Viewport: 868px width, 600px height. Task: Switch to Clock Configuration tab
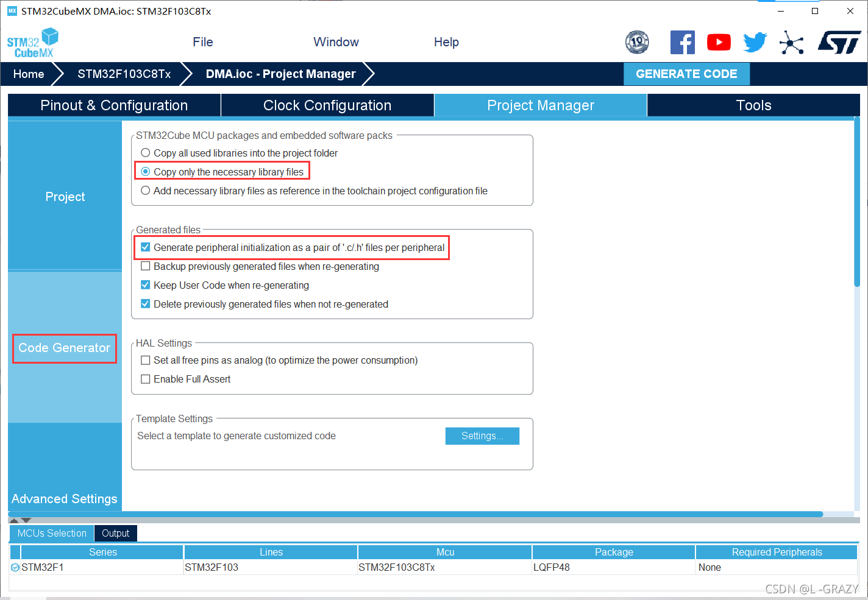point(327,105)
